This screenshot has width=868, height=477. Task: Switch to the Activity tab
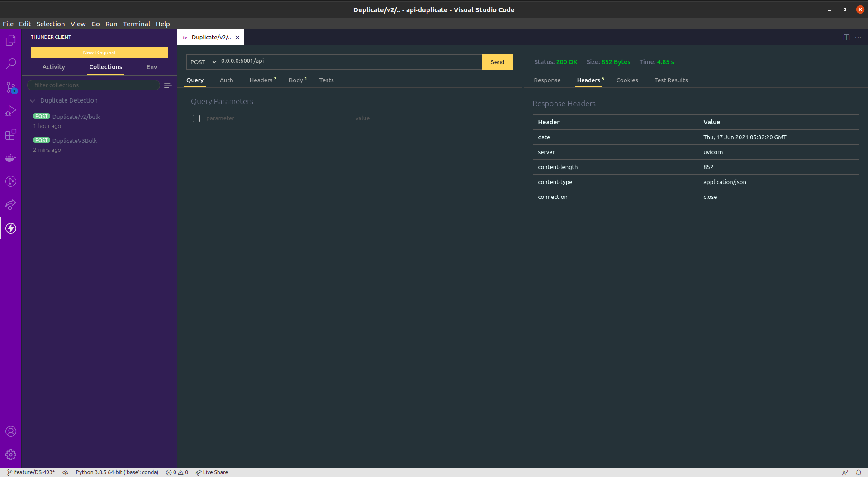click(54, 67)
